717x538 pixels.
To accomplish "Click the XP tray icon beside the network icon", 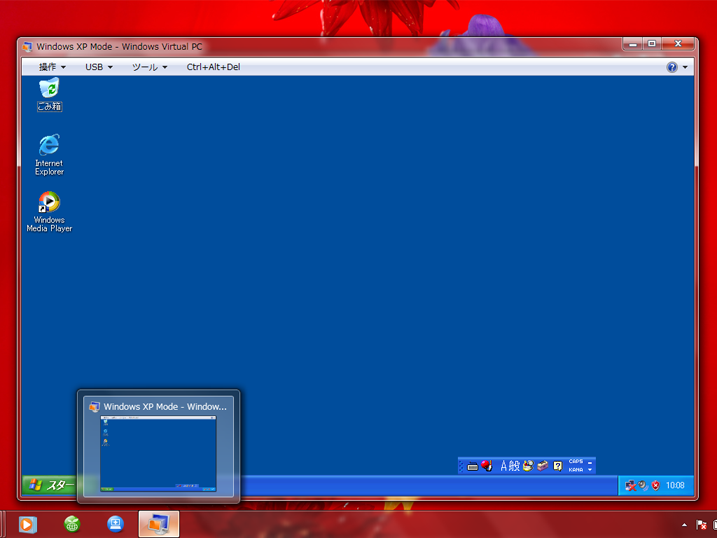I will click(644, 485).
